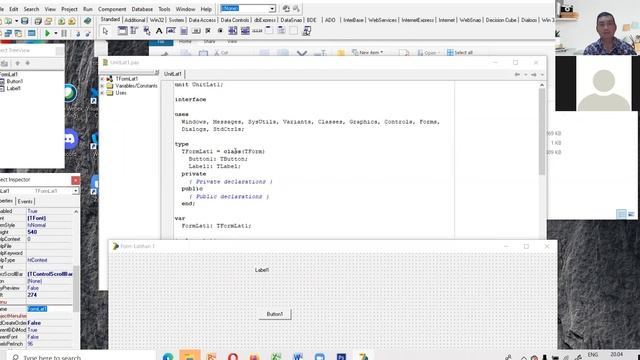This screenshot has width=640, height=360.
Task: Switch to the Win32 palette tab
Action: (157, 20)
